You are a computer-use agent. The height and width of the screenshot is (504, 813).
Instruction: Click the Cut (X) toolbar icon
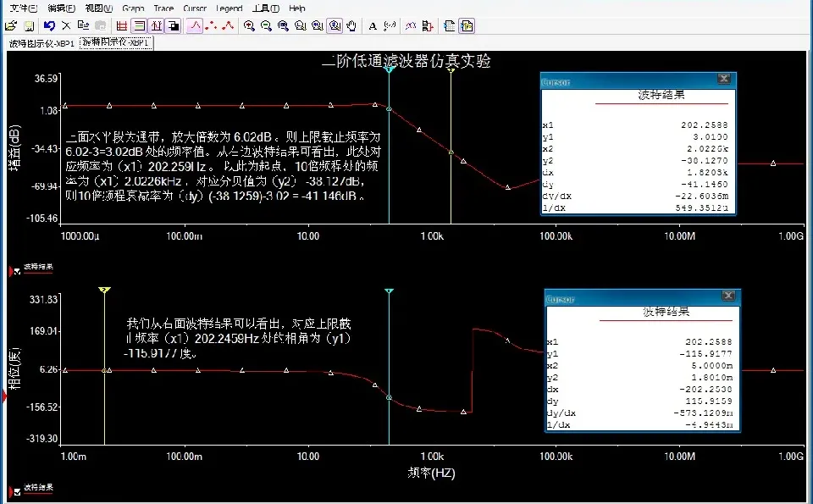66,25
